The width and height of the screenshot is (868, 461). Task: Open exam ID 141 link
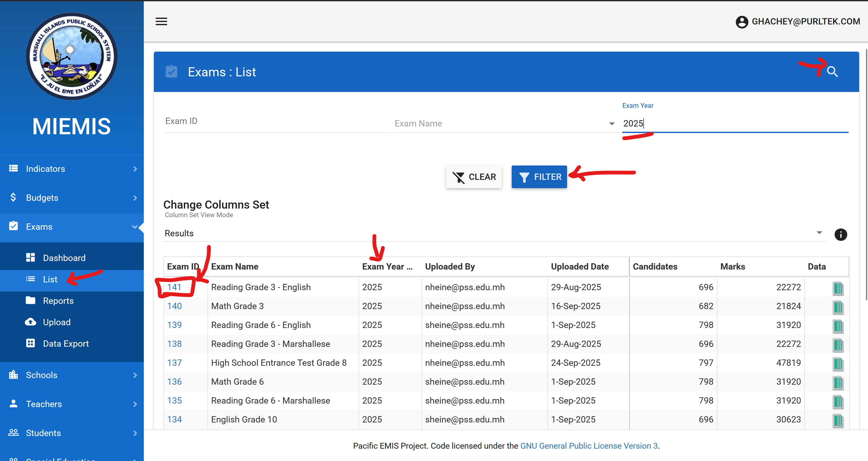click(174, 287)
